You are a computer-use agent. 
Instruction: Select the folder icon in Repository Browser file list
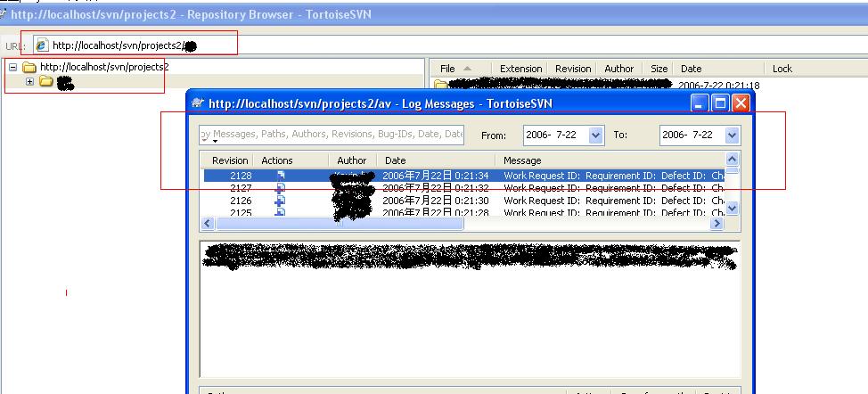440,85
